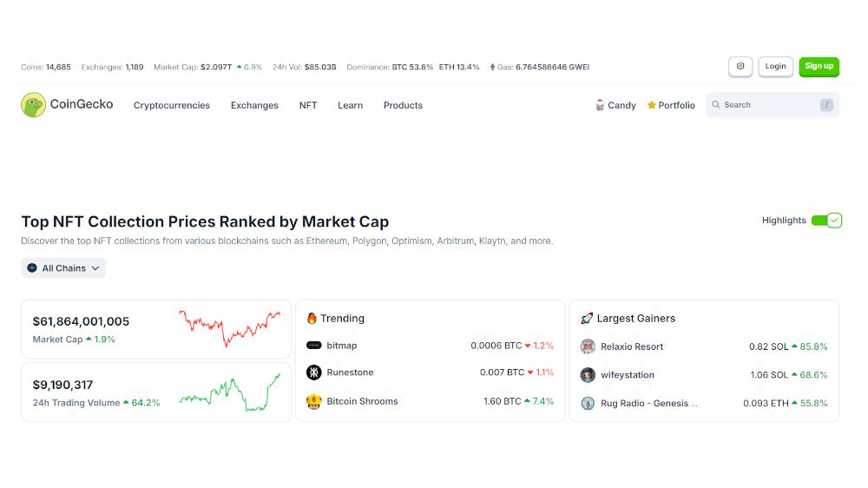Click the $9,190,317 trading volume value
This screenshot has height=488, width=868.
pyautogui.click(x=62, y=385)
